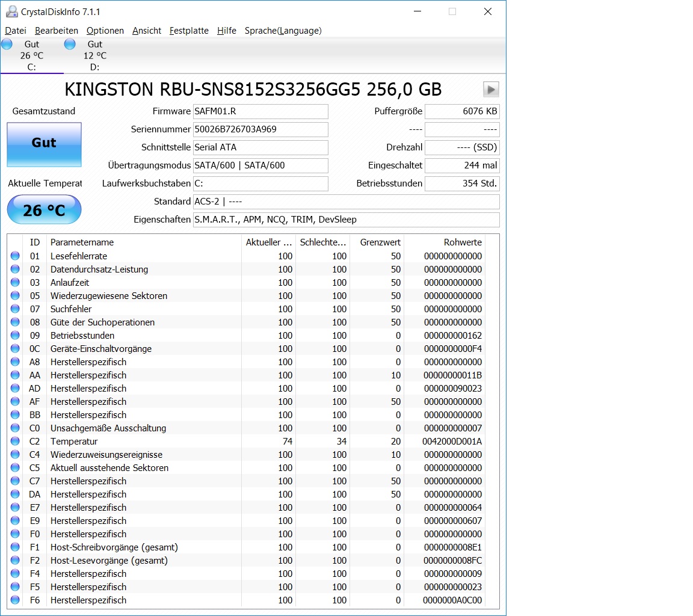Click the status icon for Temperatur row

point(15,441)
